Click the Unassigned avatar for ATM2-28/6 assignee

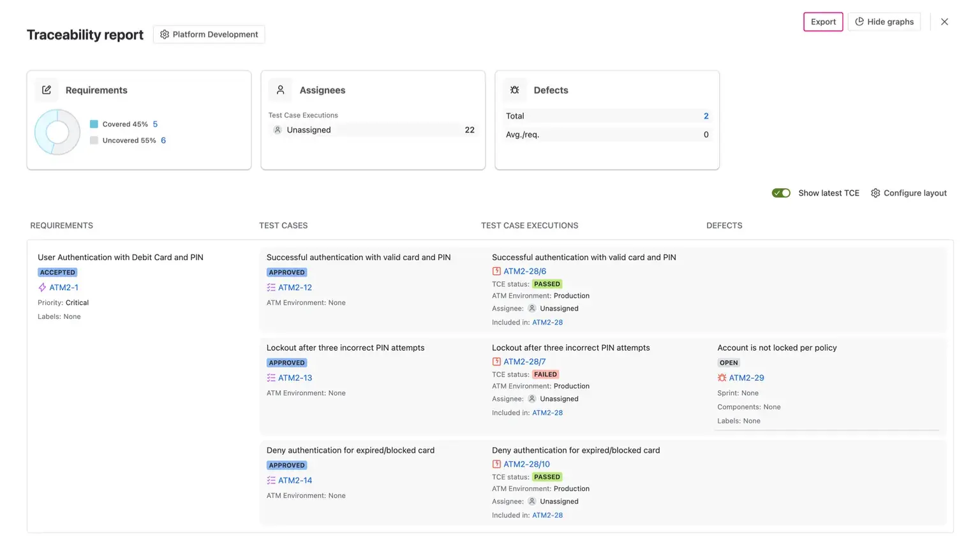[532, 308]
